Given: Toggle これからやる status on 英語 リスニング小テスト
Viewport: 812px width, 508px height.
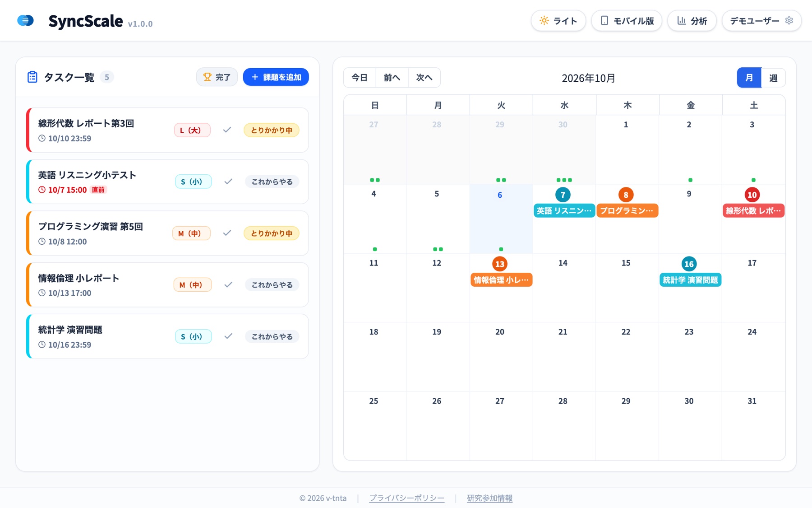Looking at the screenshot, I should 272,182.
